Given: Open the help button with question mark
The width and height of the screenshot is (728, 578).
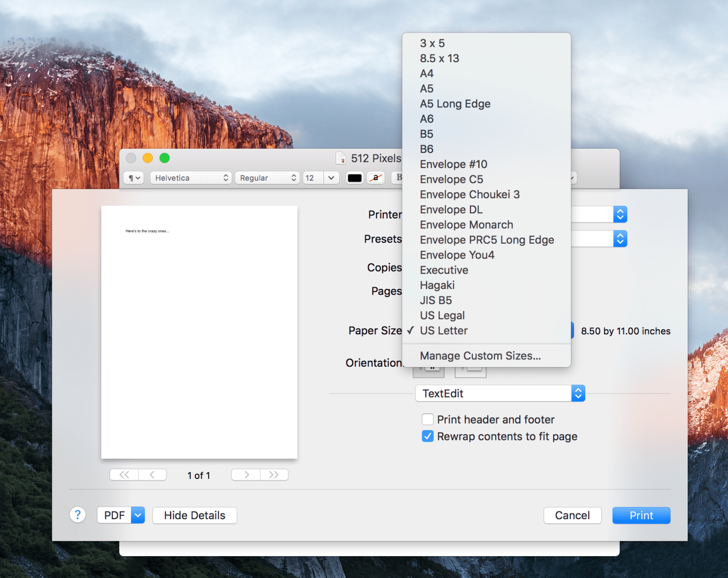Looking at the screenshot, I should [78, 515].
